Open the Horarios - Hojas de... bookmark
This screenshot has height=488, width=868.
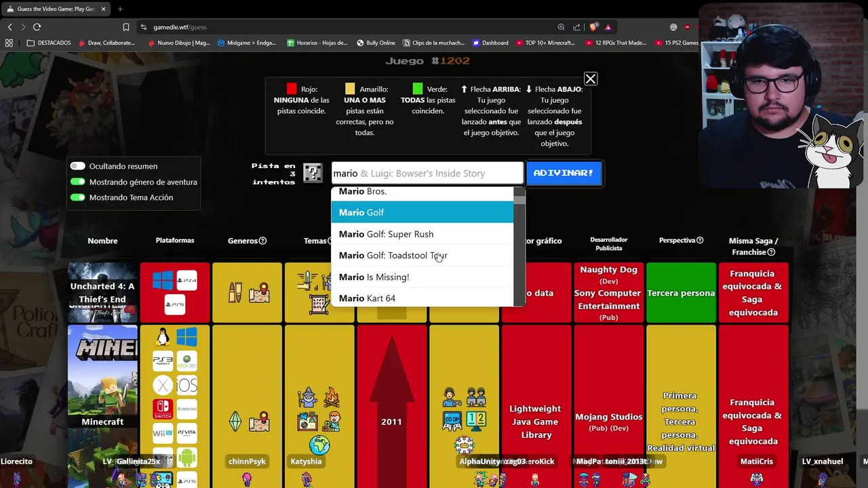point(317,43)
